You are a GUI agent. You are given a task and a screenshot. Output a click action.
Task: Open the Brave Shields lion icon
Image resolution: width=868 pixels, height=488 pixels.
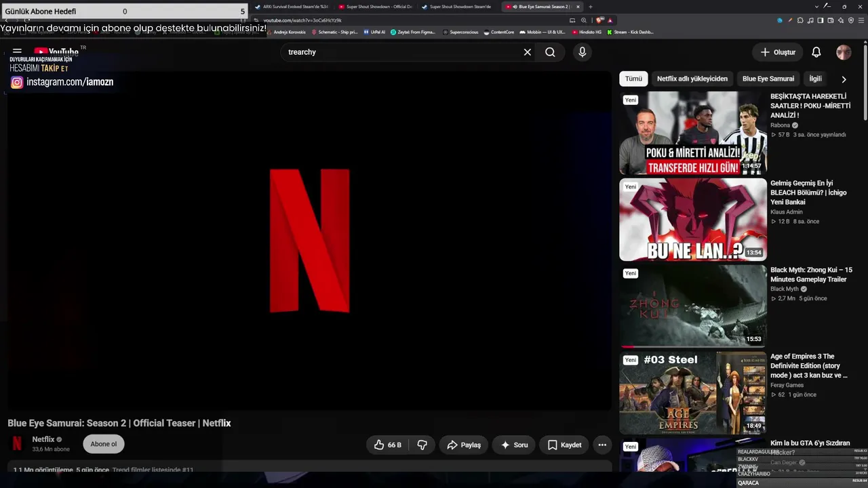point(600,20)
